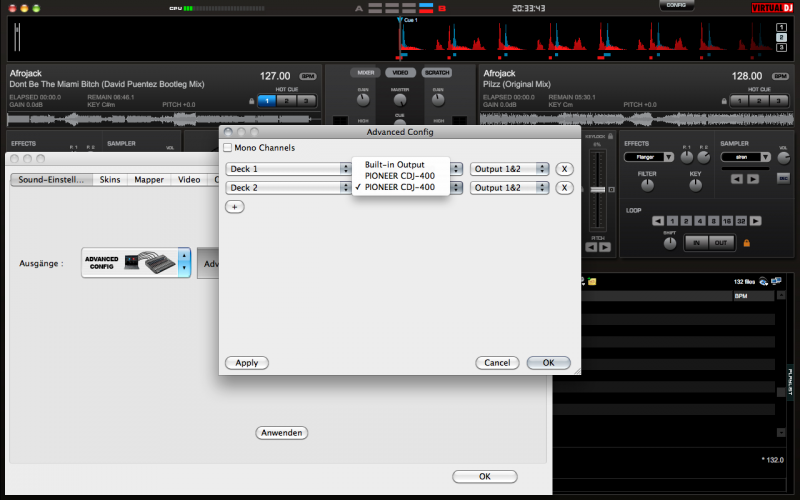The width and height of the screenshot is (800, 500).
Task: Click loop shrink left arrow
Action: [x=658, y=221]
